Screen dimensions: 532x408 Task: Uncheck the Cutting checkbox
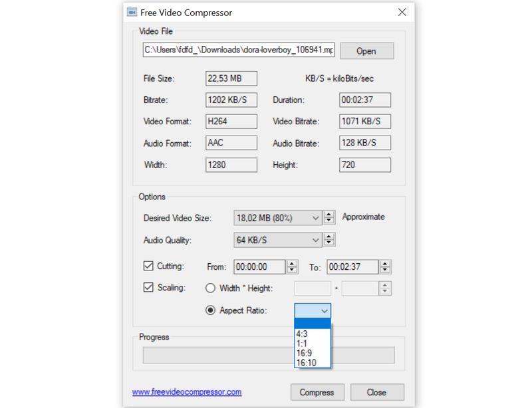click(x=148, y=266)
